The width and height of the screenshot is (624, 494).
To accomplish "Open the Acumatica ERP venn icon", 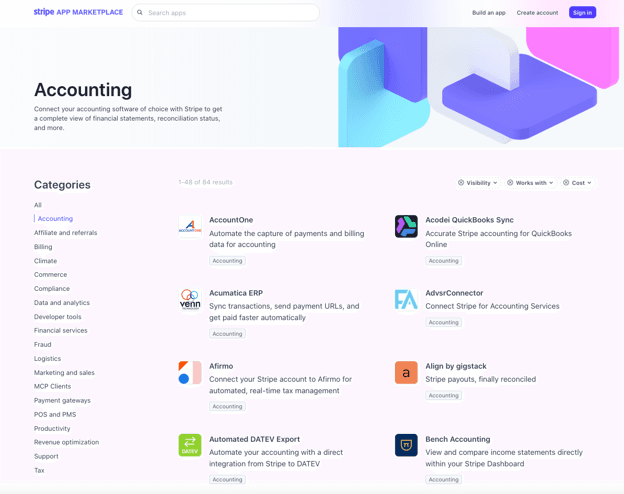I will [x=190, y=299].
